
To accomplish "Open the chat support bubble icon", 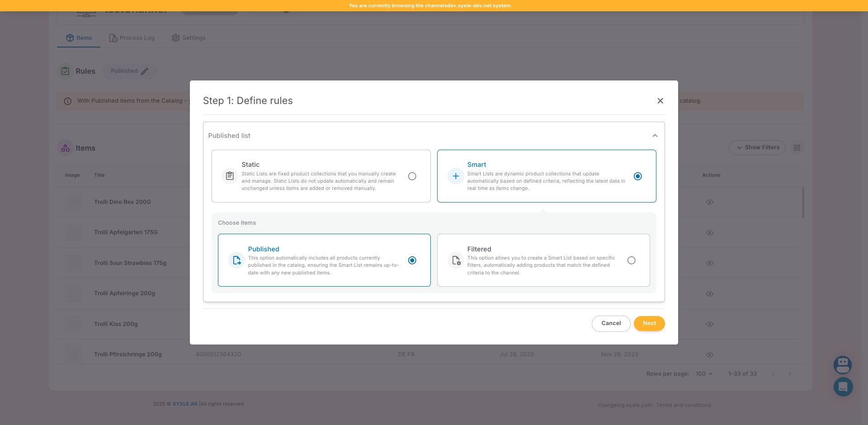I will tap(843, 387).
